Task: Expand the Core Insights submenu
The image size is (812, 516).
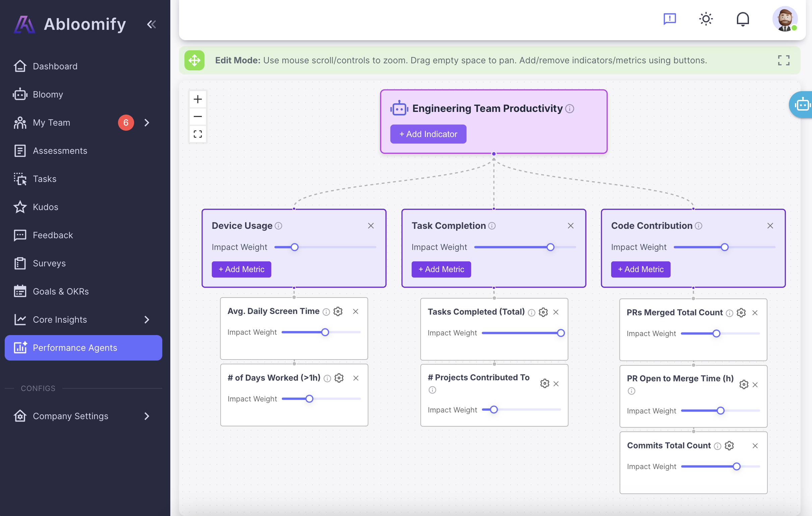Action: tap(147, 320)
